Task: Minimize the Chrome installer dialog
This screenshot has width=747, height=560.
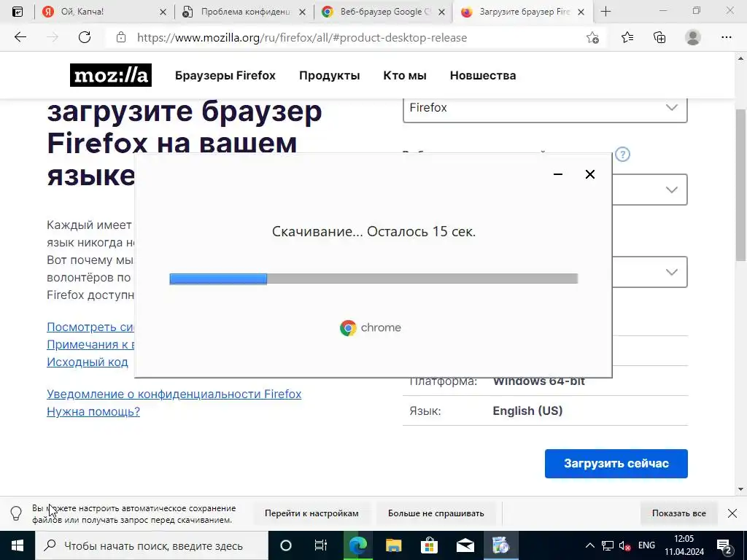Action: tap(558, 174)
